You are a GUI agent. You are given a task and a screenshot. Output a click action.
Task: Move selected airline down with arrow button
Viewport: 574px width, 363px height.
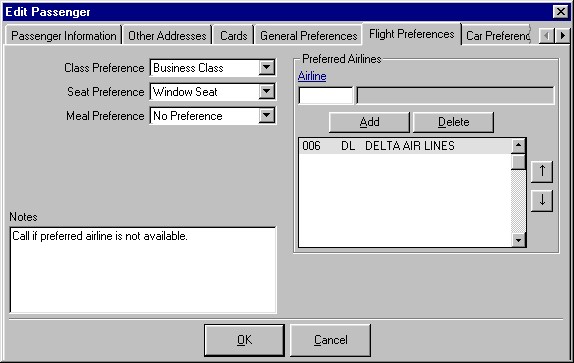[542, 201]
